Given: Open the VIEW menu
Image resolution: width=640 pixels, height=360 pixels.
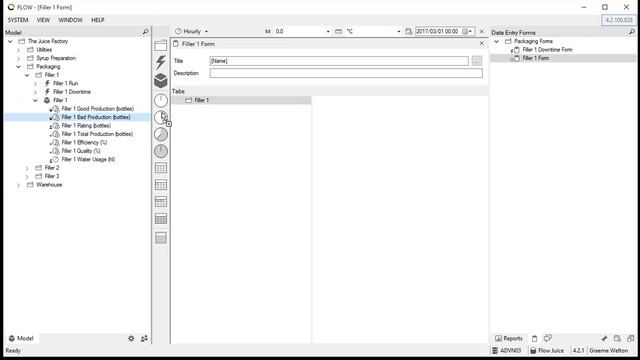Looking at the screenshot, I should tap(43, 20).
